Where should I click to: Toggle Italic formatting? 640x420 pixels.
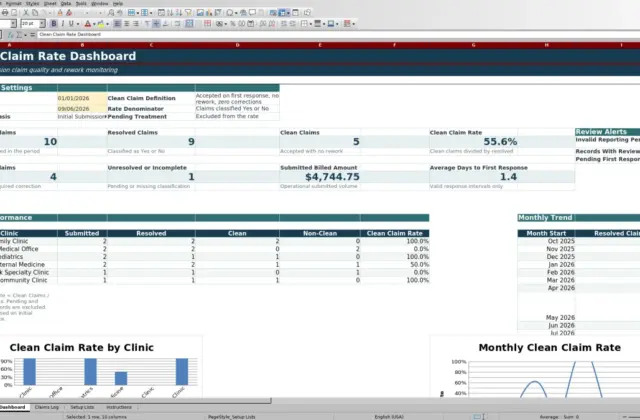point(62,24)
